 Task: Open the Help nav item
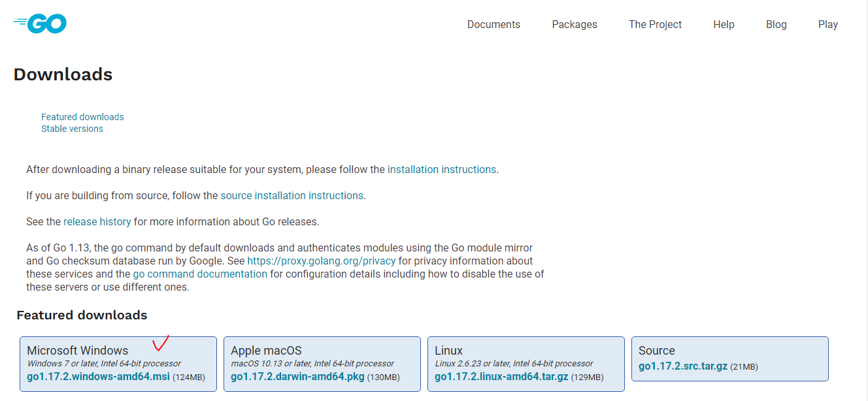pyautogui.click(x=724, y=24)
